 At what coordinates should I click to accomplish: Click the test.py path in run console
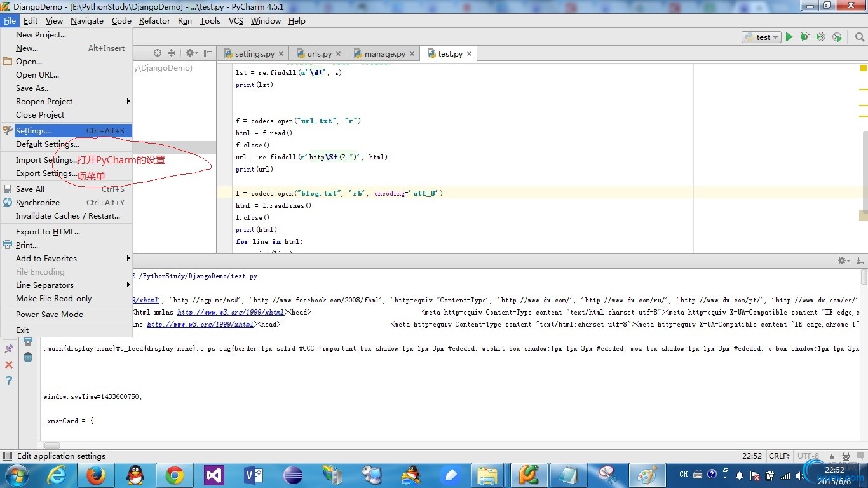point(195,276)
